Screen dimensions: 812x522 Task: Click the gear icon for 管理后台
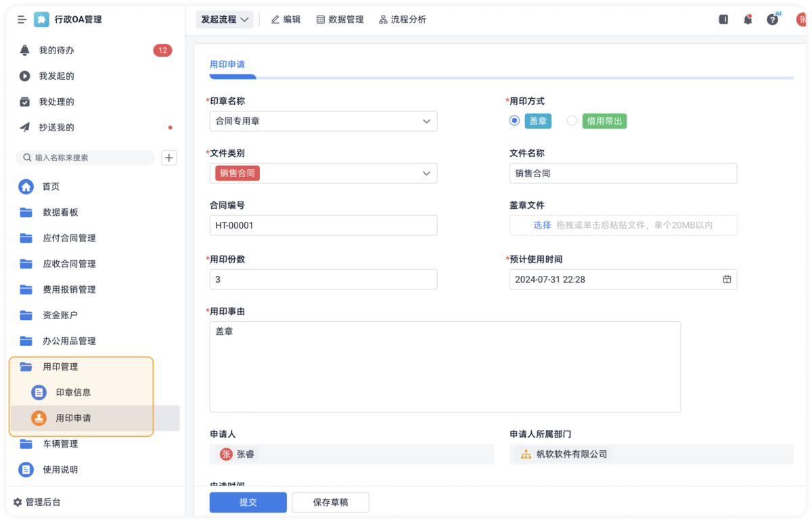tap(18, 502)
